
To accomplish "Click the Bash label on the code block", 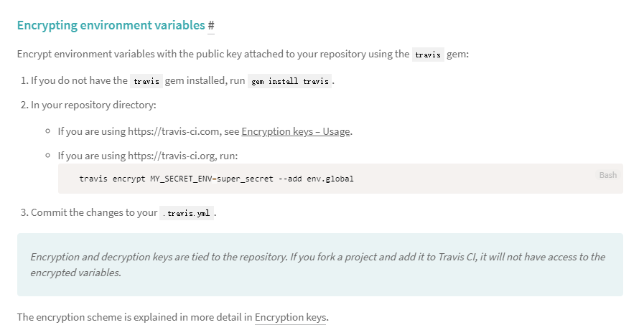I will pyautogui.click(x=607, y=175).
